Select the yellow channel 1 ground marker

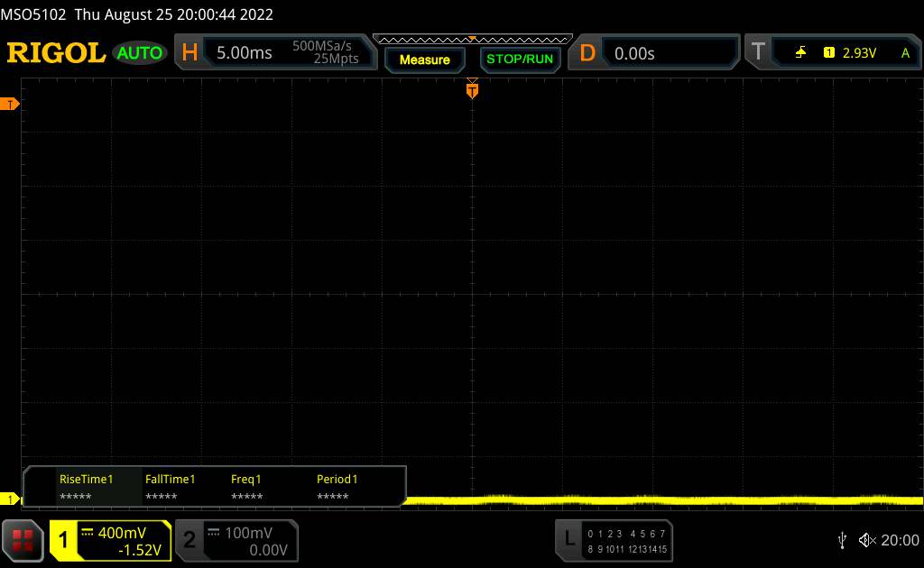click(x=9, y=499)
